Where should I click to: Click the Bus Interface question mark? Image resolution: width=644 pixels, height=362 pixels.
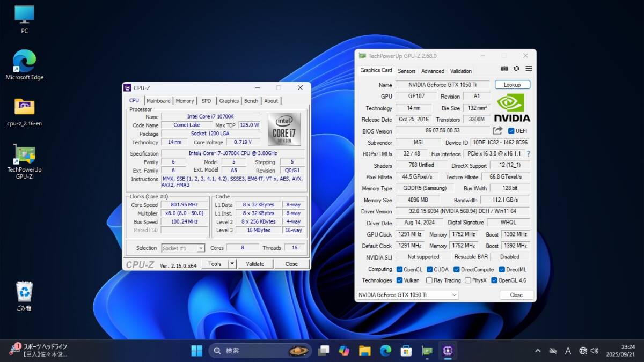coord(528,154)
